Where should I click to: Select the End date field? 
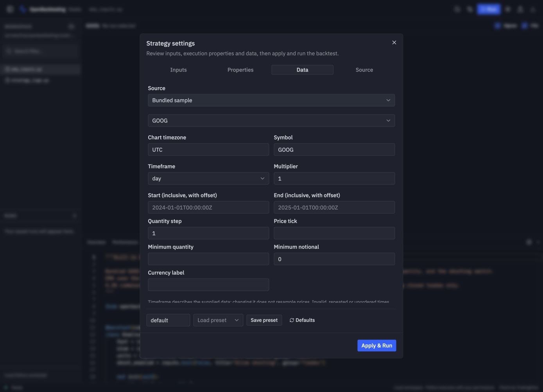[x=334, y=208]
